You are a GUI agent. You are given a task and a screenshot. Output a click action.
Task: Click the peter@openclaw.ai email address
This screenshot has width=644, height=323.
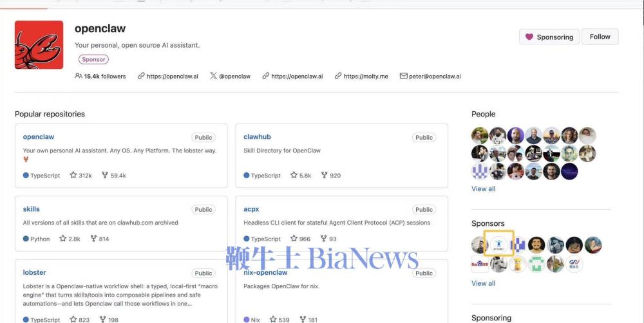(x=430, y=77)
